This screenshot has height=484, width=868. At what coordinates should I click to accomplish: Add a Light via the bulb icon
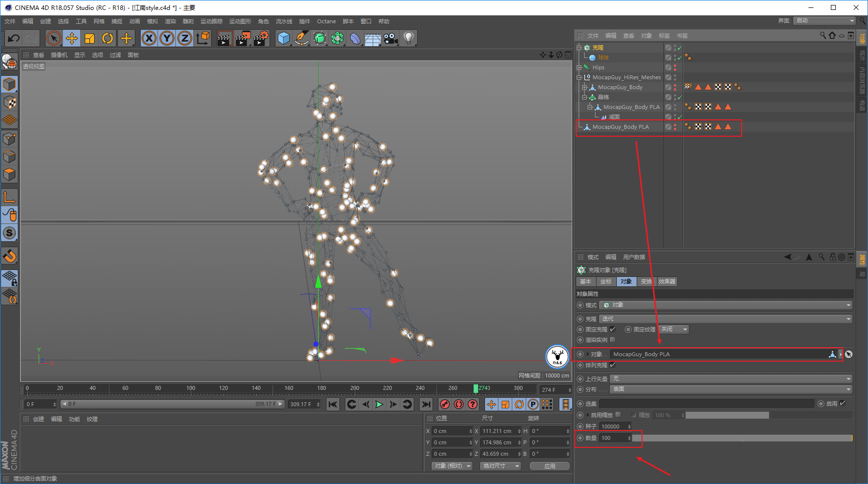(408, 38)
